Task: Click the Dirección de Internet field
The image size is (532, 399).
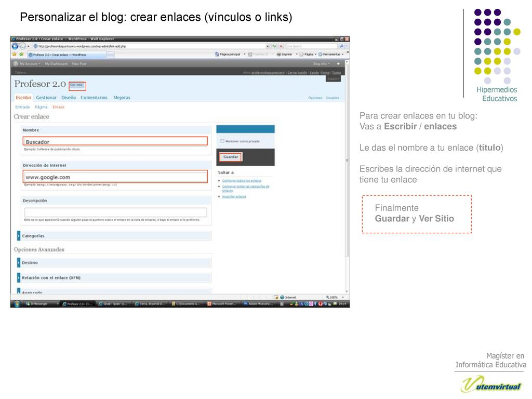Action: [x=115, y=177]
